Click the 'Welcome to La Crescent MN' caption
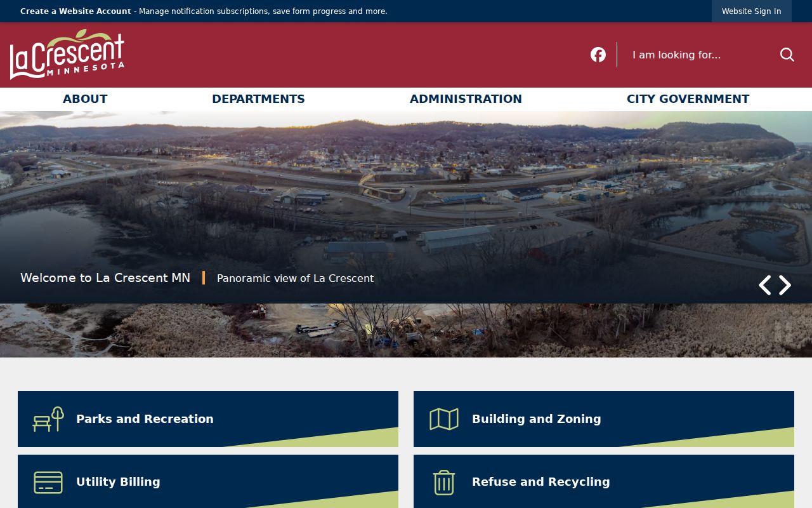This screenshot has width=812, height=508. [x=105, y=277]
